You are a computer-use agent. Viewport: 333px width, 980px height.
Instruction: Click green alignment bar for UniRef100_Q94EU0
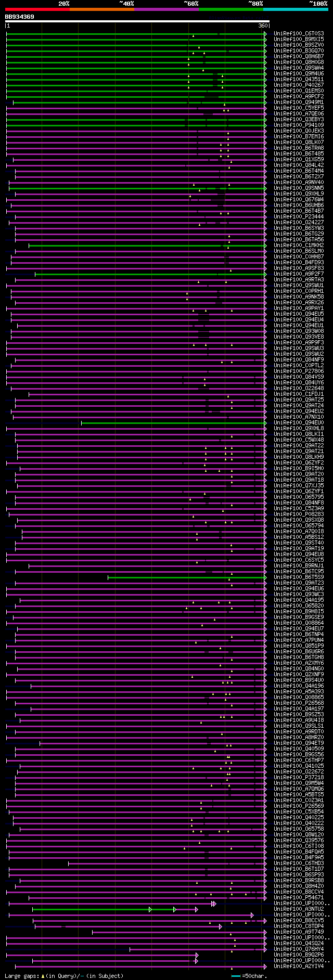tap(174, 423)
